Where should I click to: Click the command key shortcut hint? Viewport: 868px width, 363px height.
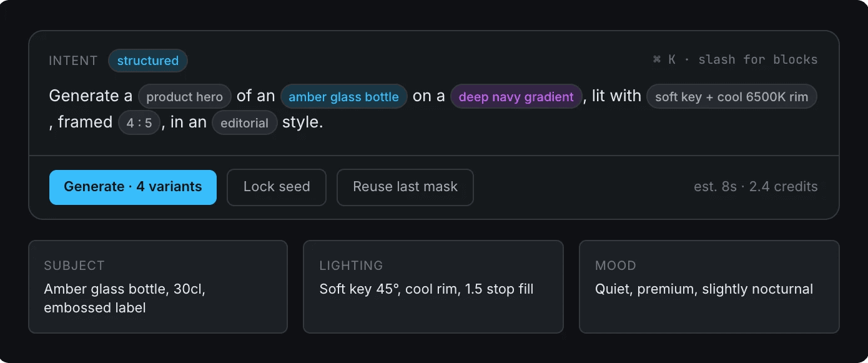pos(734,60)
